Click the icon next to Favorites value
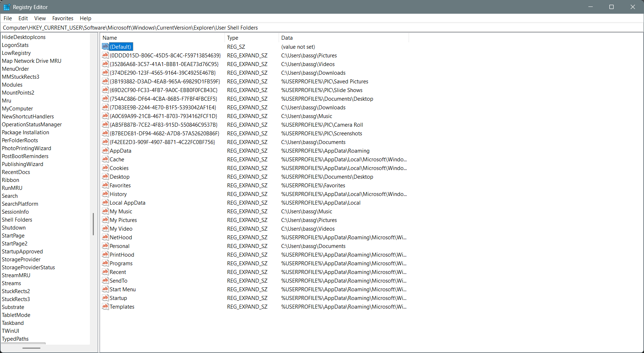This screenshot has width=644, height=353. pos(105,185)
